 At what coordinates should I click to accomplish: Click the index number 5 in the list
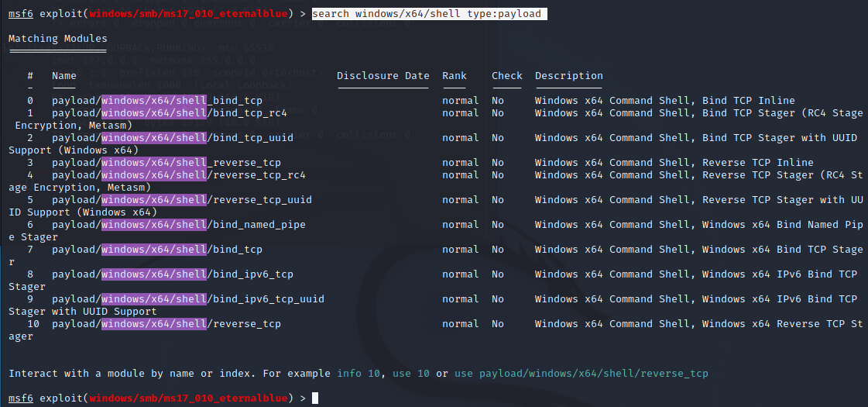click(x=30, y=200)
